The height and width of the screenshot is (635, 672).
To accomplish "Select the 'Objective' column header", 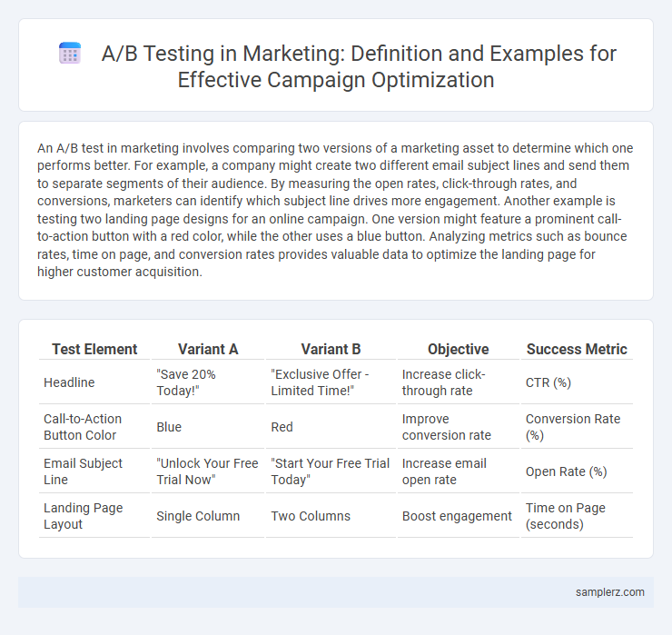I will (x=459, y=350).
